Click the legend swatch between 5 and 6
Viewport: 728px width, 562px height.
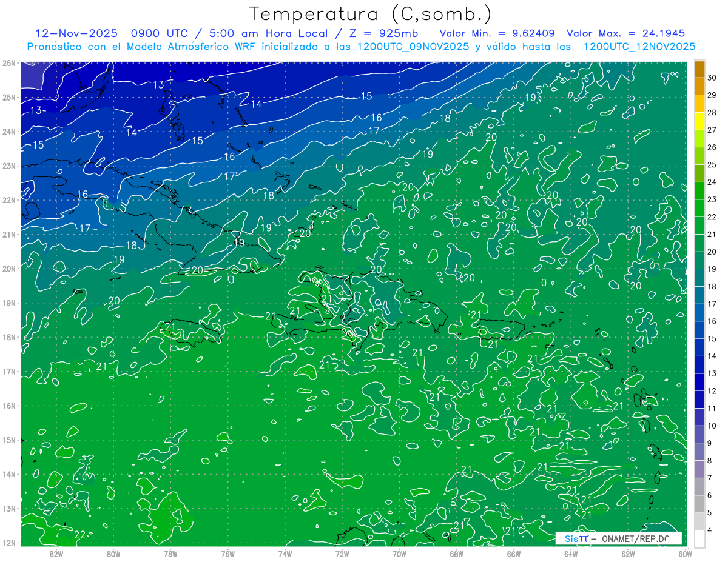click(699, 504)
